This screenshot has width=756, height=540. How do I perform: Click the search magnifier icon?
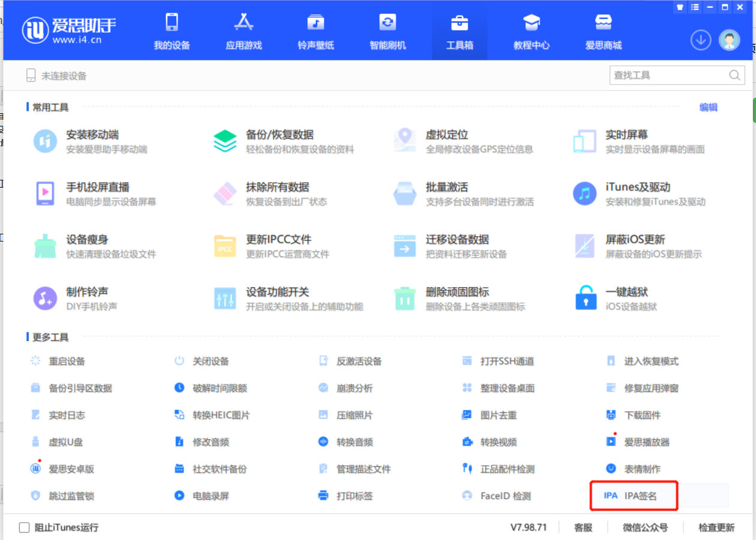[734, 76]
